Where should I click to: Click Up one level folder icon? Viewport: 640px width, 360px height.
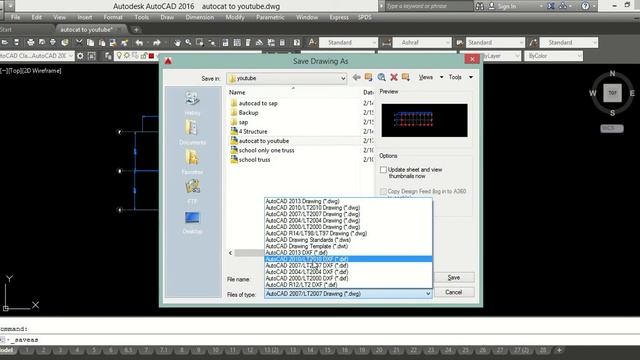(369, 77)
